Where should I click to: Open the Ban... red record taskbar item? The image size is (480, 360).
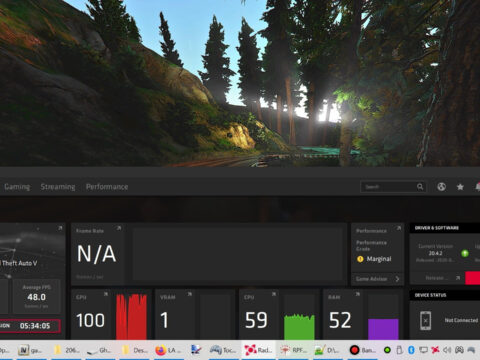tap(363, 350)
